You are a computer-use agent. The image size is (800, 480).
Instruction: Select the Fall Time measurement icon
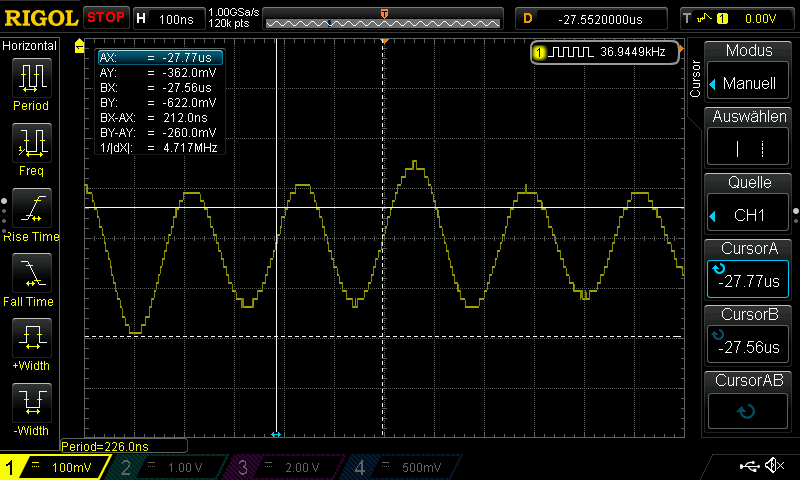[x=32, y=272]
